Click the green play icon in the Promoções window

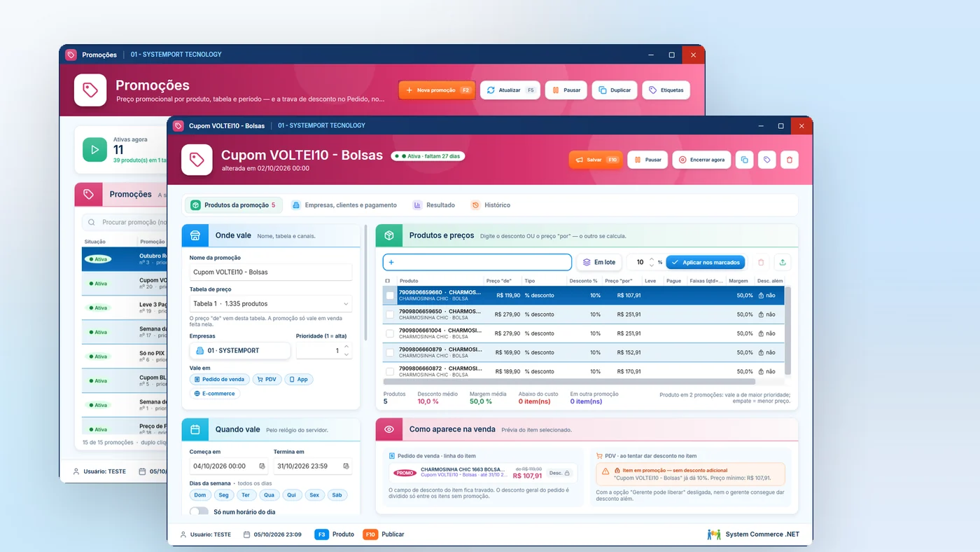tap(94, 149)
